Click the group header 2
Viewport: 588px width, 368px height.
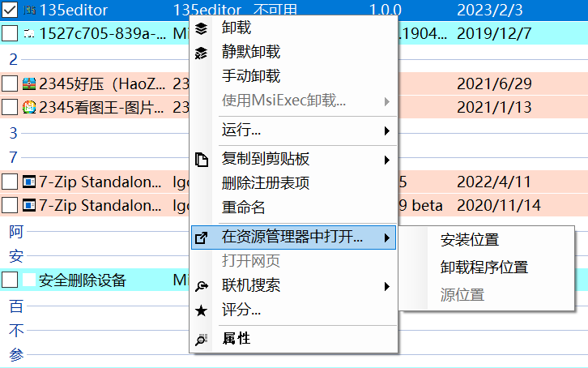click(x=14, y=59)
